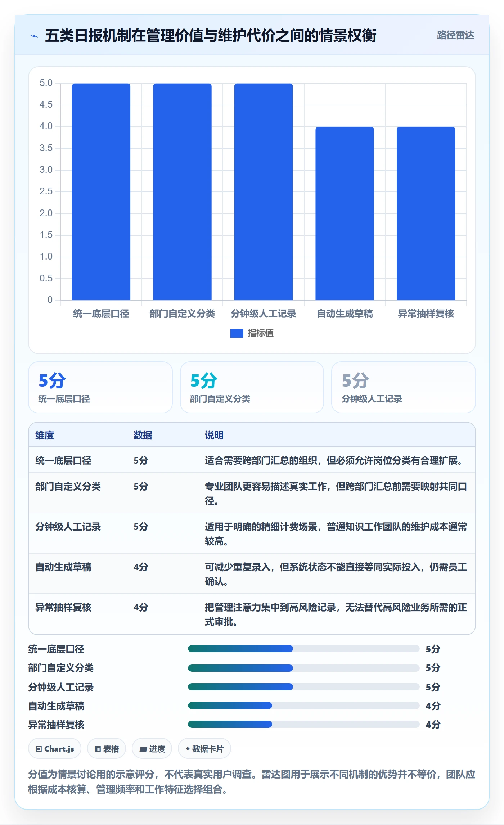Click the 数据 column header

tap(143, 435)
